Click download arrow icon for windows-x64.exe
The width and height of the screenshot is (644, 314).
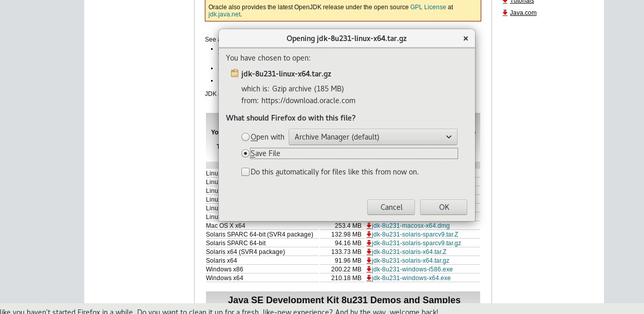pos(369,278)
